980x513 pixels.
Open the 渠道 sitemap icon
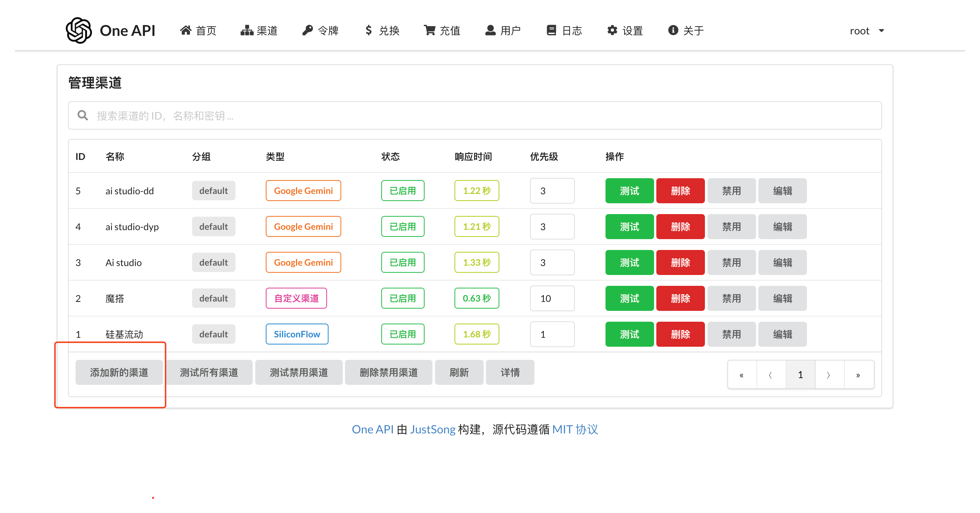pos(247,30)
